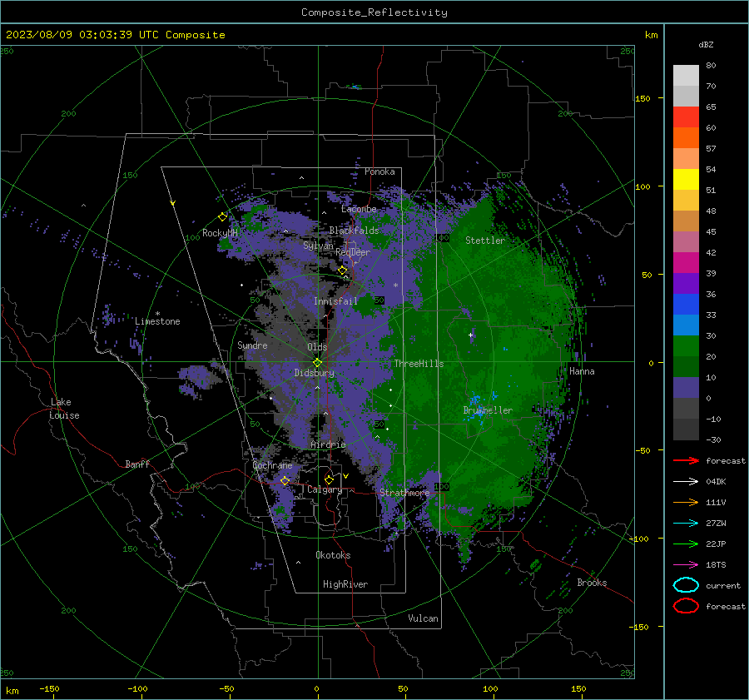Screen dimensions: 749x700
Task: Click the white asterisk east of Innisfail
Action: tap(395, 285)
